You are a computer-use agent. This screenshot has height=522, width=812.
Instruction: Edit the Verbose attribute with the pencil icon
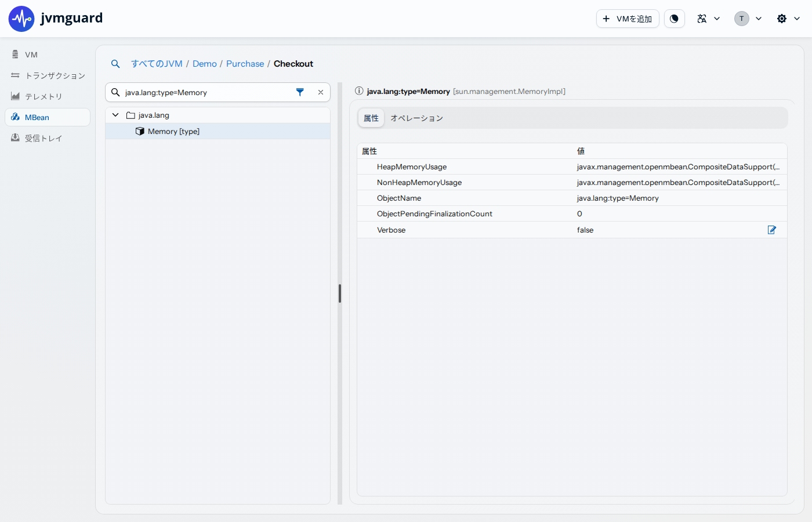[772, 230]
